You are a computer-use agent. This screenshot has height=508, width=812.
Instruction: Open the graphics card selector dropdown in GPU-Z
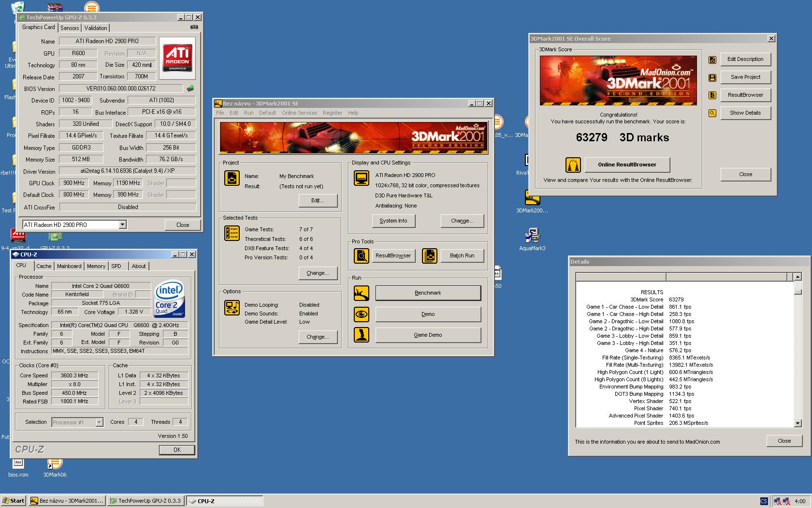[x=122, y=224]
